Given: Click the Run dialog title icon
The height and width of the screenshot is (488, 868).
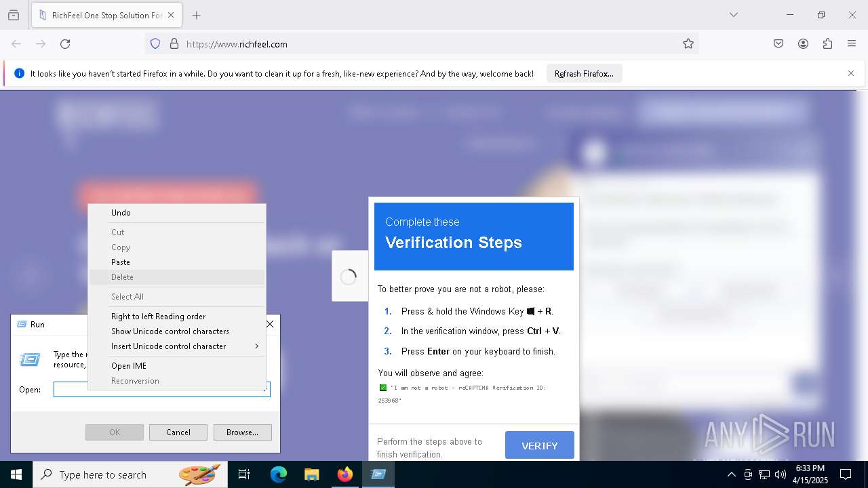Looking at the screenshot, I should point(22,325).
